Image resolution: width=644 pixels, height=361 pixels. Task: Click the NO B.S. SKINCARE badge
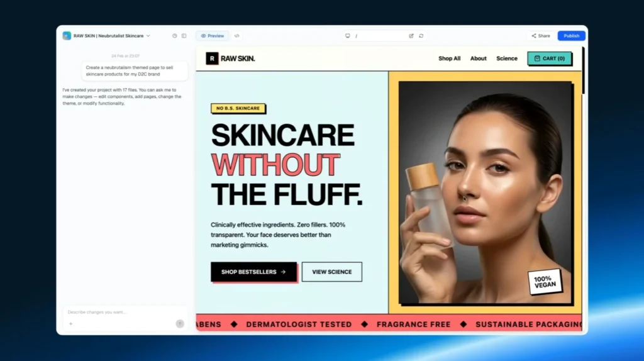pos(238,108)
